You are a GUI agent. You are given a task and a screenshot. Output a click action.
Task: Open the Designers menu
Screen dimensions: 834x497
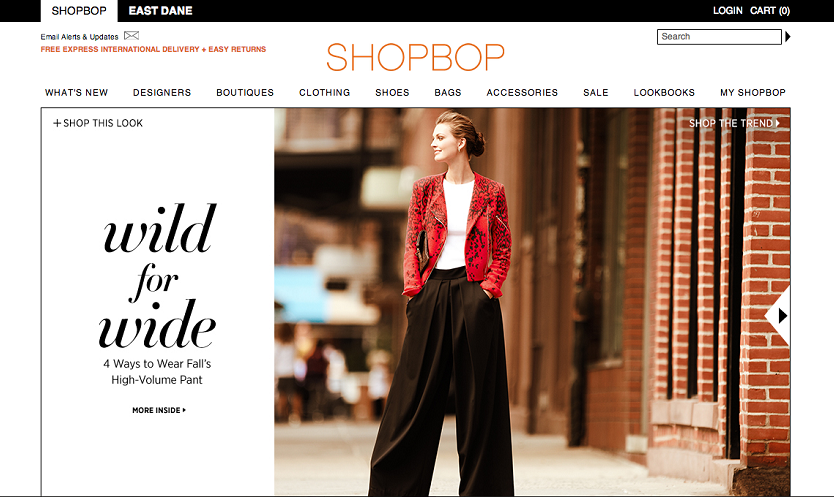(x=162, y=93)
